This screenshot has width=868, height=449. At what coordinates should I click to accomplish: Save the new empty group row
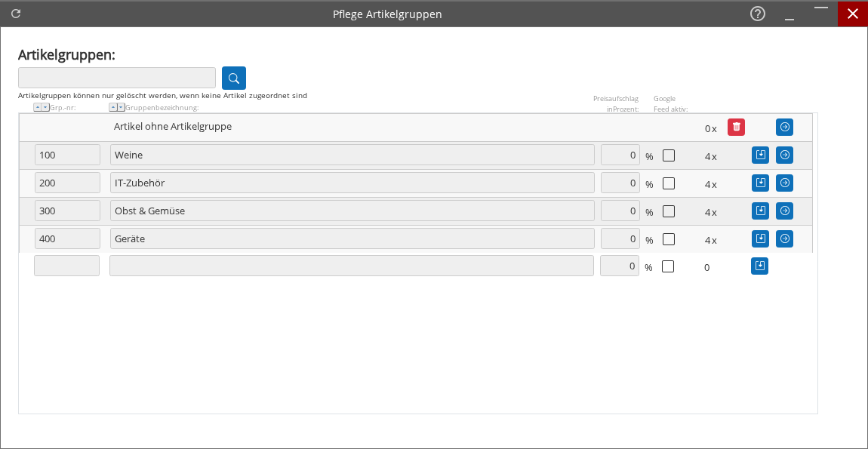759,266
